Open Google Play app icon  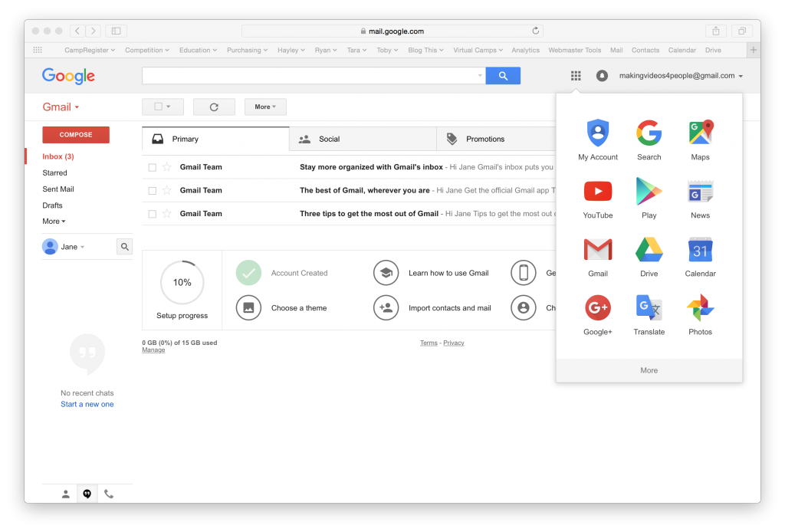pos(649,199)
